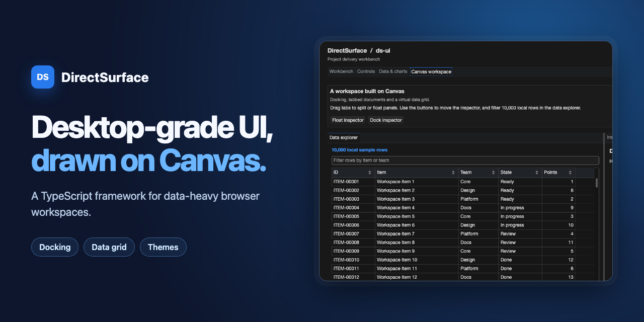644x322 pixels.
Task: Click the Dock inspector button
Action: pyautogui.click(x=386, y=120)
